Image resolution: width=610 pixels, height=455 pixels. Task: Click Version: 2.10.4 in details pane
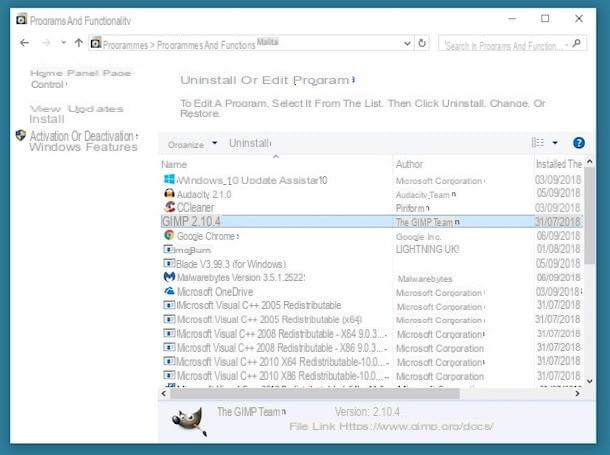click(x=367, y=411)
